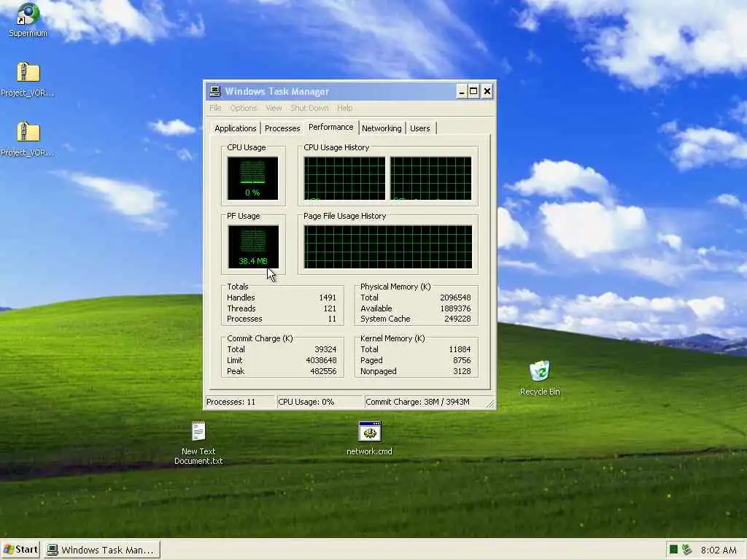Click Commit Charge Total 39324
747x560 pixels.
point(325,349)
